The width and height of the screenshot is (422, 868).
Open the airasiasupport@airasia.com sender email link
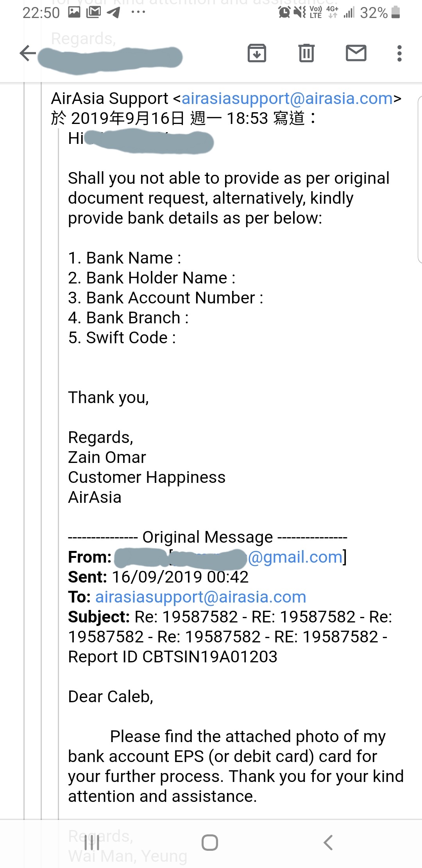pos(287,99)
